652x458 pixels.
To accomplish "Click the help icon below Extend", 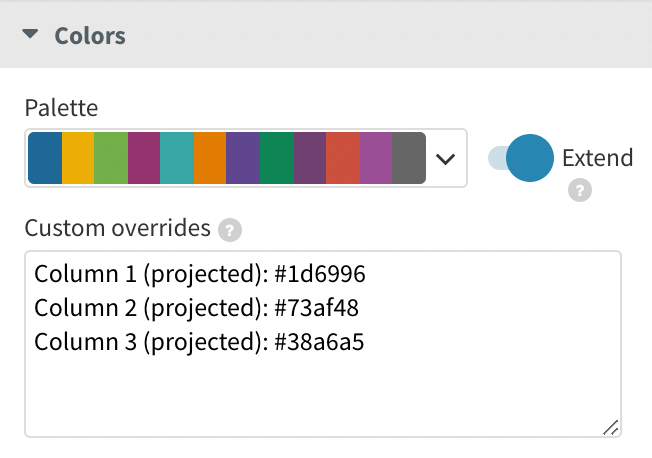I will 578,191.
